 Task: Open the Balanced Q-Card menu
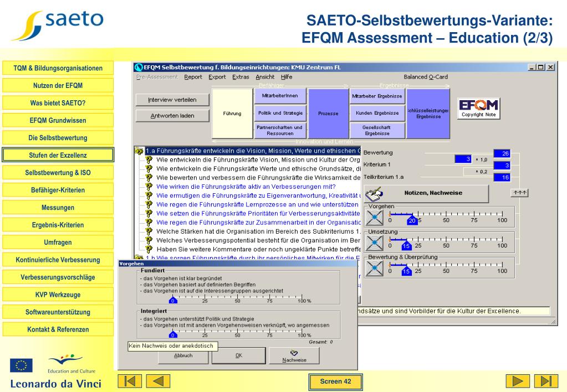pyautogui.click(x=426, y=77)
